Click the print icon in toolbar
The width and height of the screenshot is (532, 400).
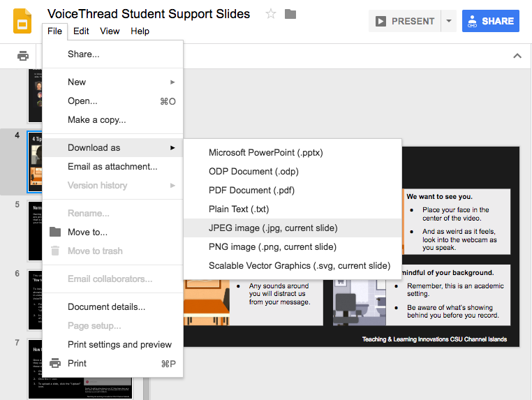(x=23, y=56)
